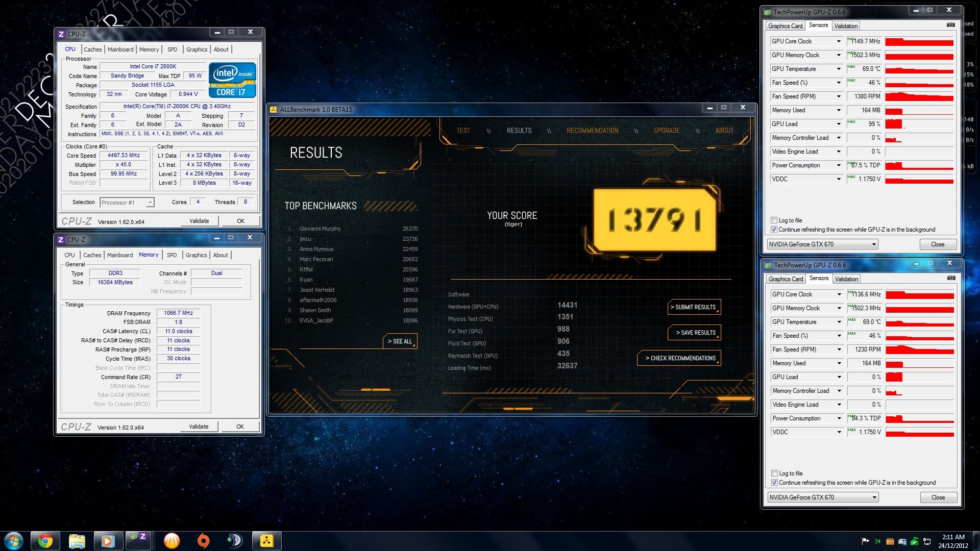
Task: Click the screenshot camera icon in upper GPU-Z
Action: coord(951,25)
